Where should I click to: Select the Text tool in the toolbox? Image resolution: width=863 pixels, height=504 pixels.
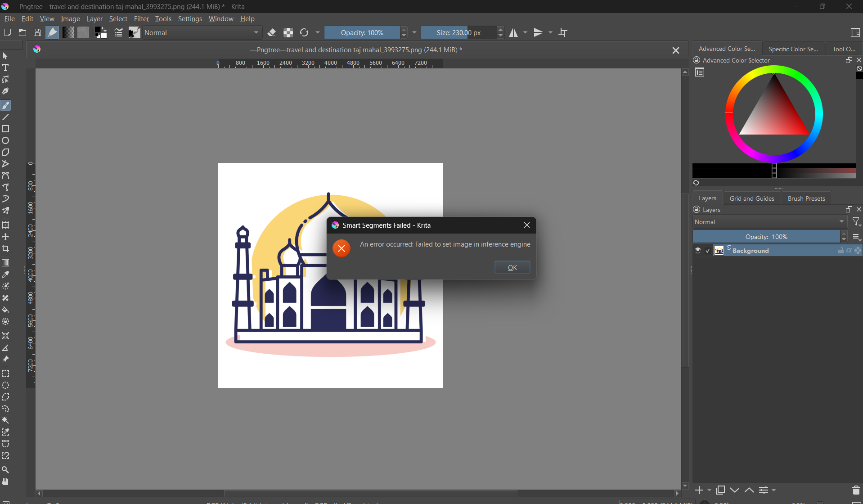6,68
